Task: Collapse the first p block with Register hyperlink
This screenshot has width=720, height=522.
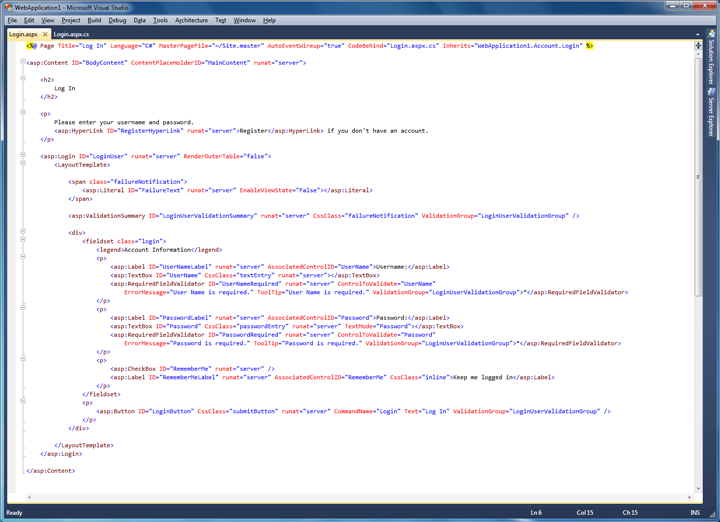Action: click(x=22, y=112)
